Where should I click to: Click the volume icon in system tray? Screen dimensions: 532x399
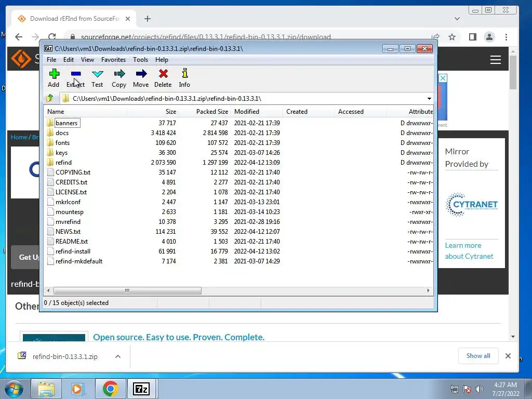480,389
